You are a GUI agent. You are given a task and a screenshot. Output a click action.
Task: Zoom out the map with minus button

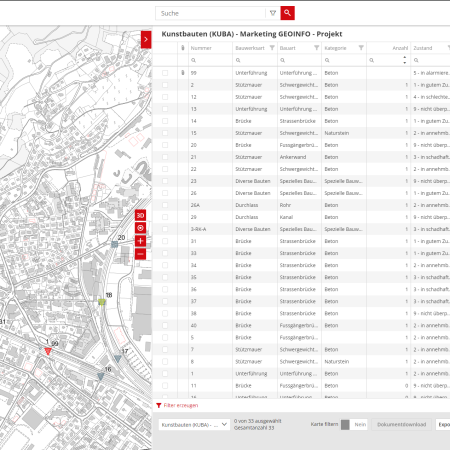pos(140,254)
